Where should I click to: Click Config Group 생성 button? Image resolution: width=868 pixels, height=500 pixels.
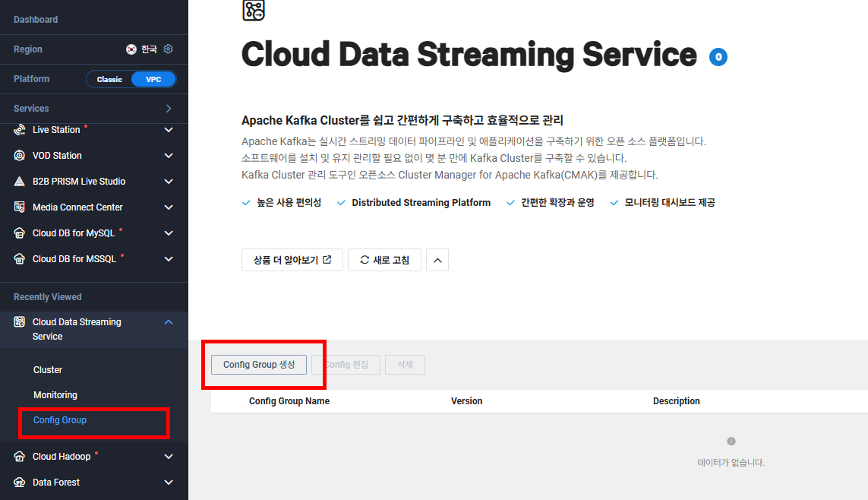(258, 364)
